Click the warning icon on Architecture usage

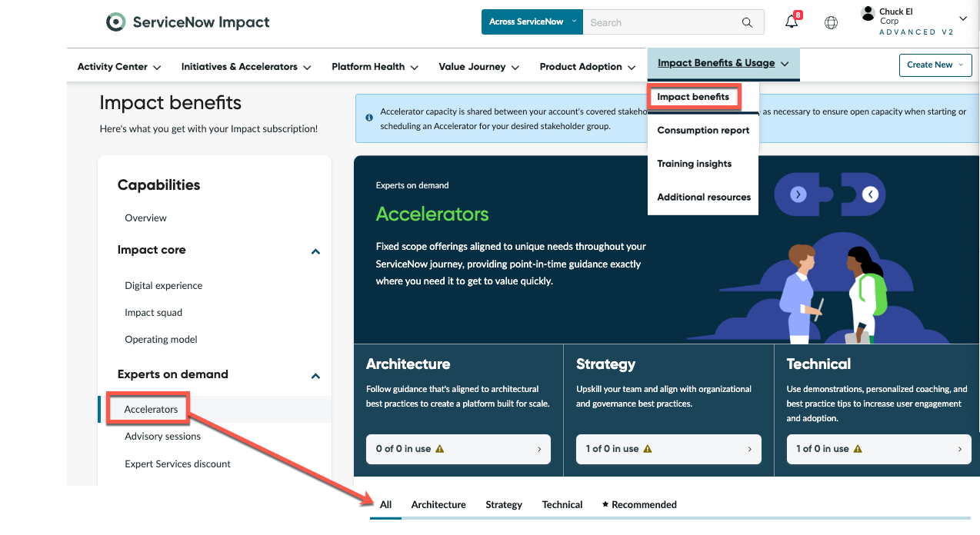coord(440,449)
